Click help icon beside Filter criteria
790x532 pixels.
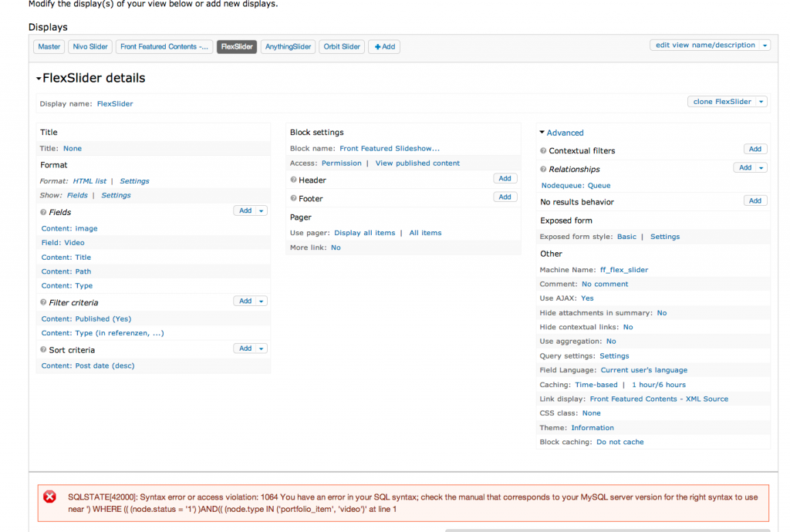tap(43, 303)
